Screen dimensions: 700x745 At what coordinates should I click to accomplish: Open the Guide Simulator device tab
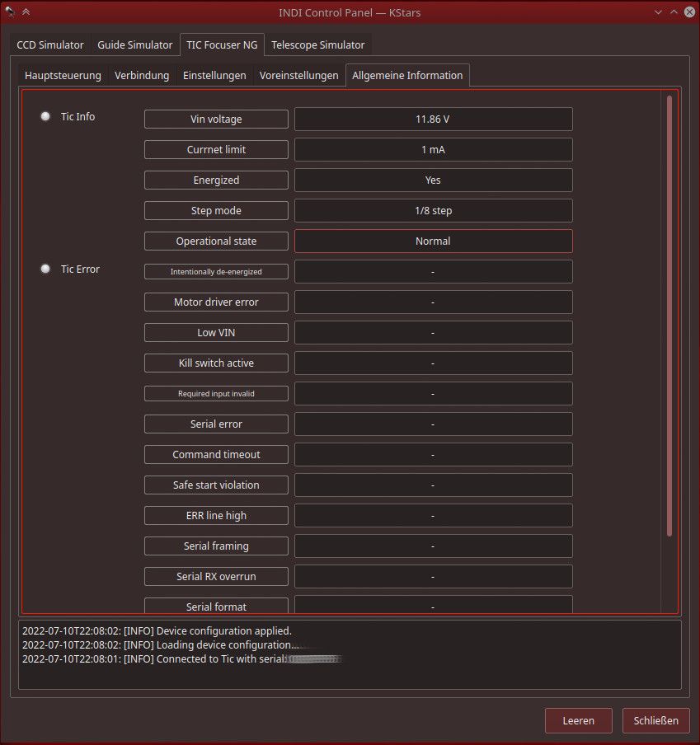pyautogui.click(x=135, y=45)
